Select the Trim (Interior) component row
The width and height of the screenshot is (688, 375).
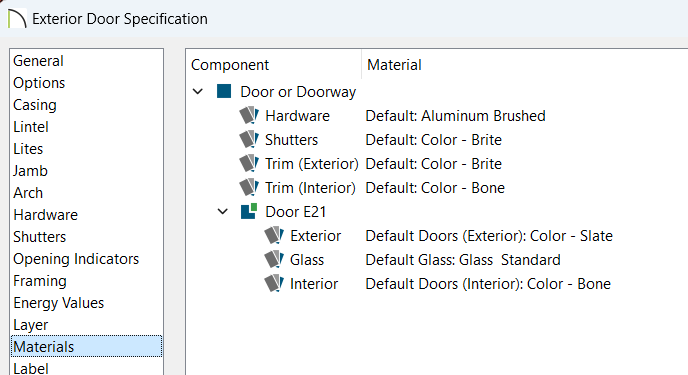[310, 188]
